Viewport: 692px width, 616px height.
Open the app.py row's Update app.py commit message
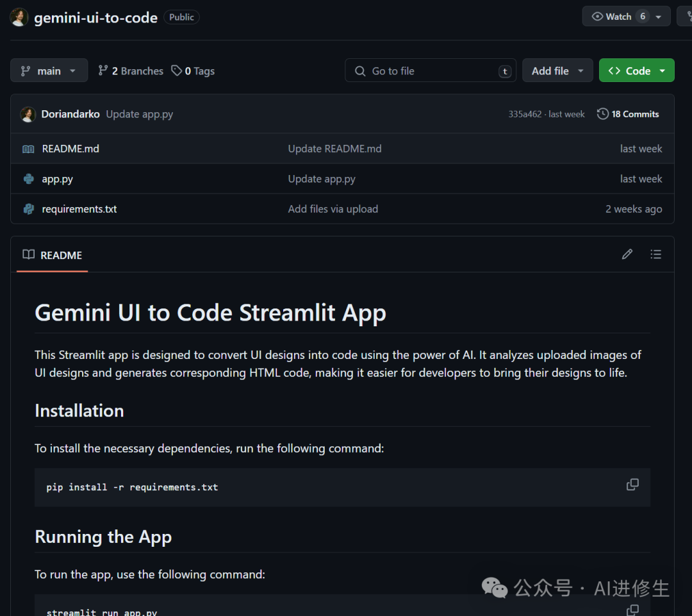322,179
